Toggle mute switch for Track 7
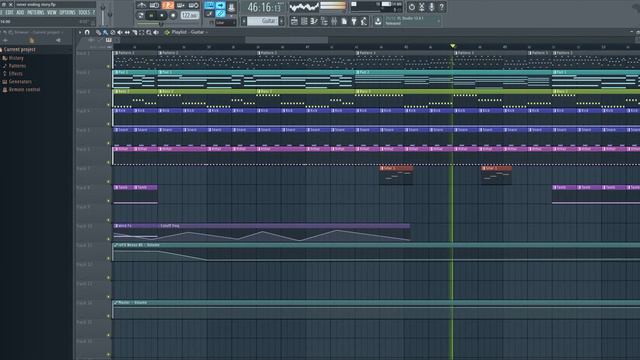 [x=108, y=181]
